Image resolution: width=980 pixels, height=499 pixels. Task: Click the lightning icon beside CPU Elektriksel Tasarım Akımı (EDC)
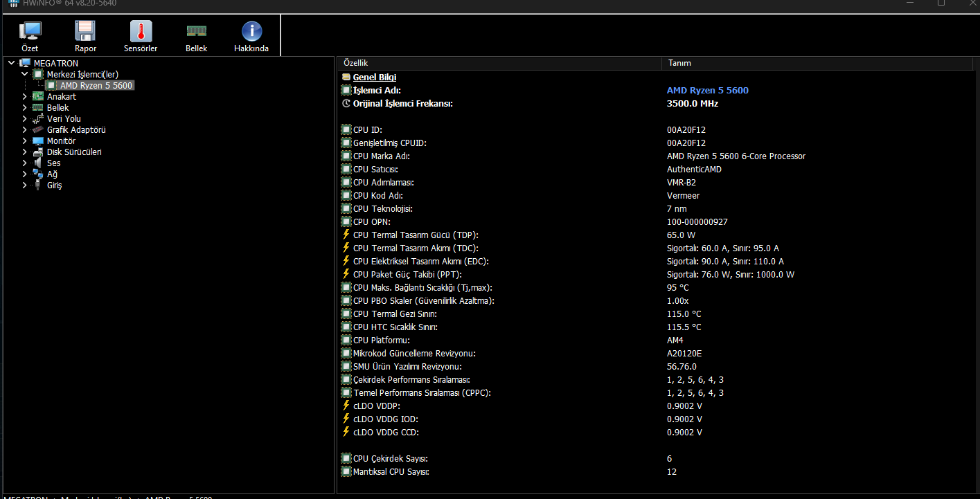[x=346, y=261]
